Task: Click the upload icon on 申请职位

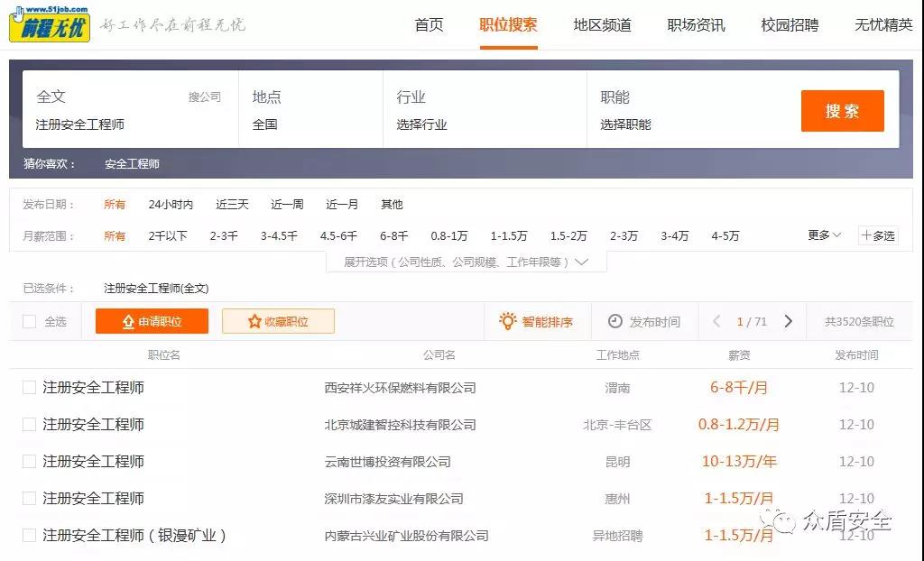Action: click(x=128, y=322)
